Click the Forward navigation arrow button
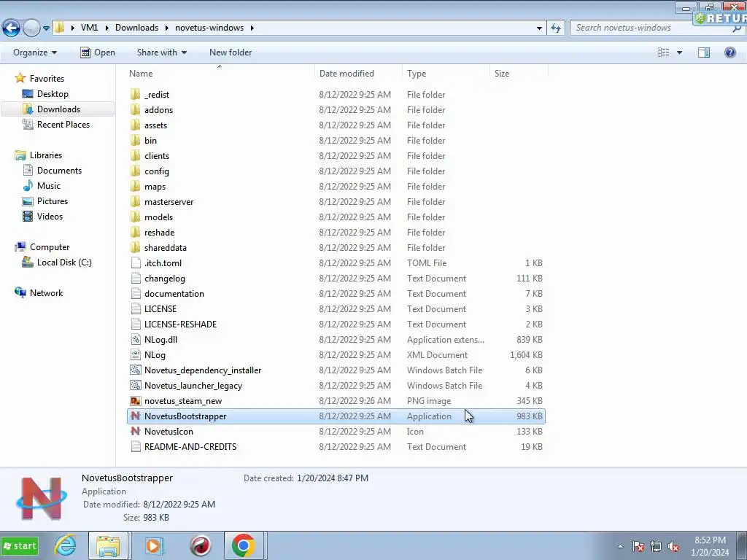This screenshot has width=747, height=560. point(31,28)
